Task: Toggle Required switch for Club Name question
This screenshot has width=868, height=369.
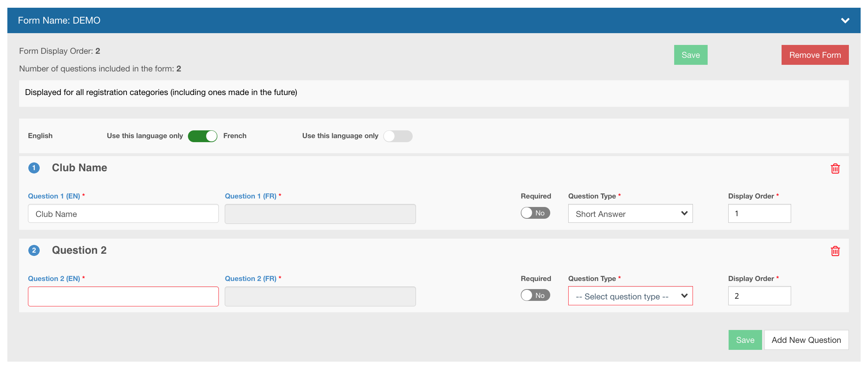Action: click(535, 213)
